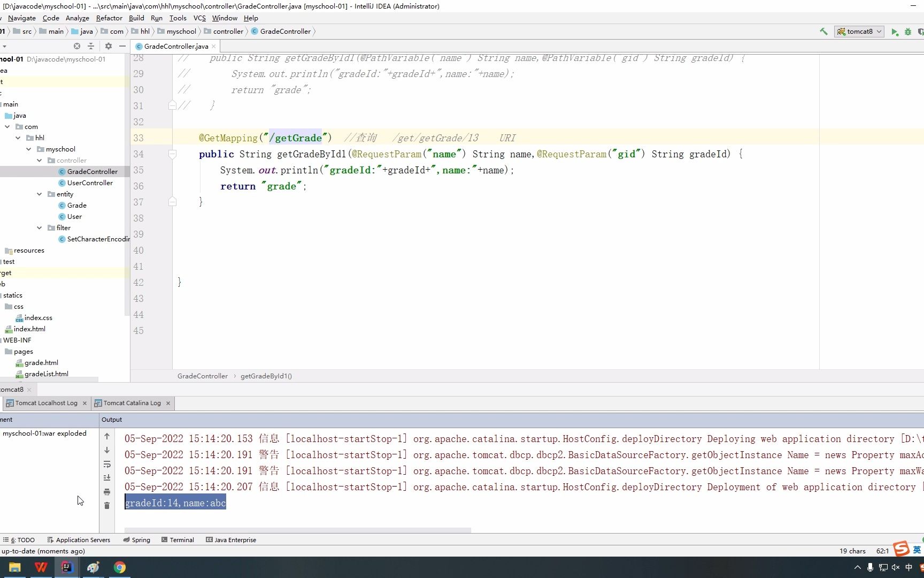
Task: Close the GradeController.java editor tab
Action: tap(213, 47)
